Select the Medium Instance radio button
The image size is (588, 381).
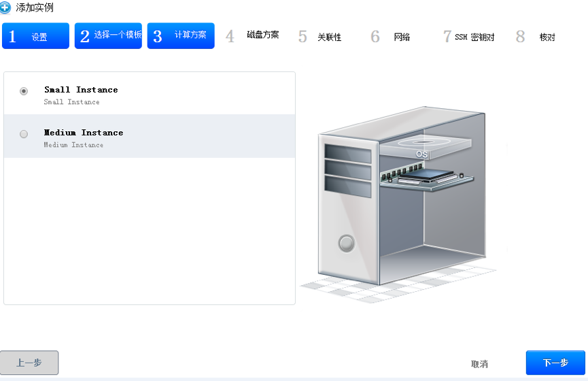point(24,134)
